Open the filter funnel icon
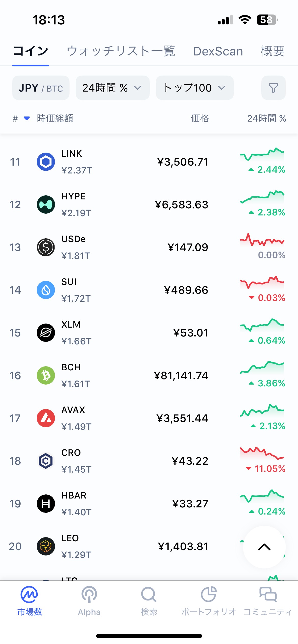The height and width of the screenshot is (644, 298). pos(273,88)
